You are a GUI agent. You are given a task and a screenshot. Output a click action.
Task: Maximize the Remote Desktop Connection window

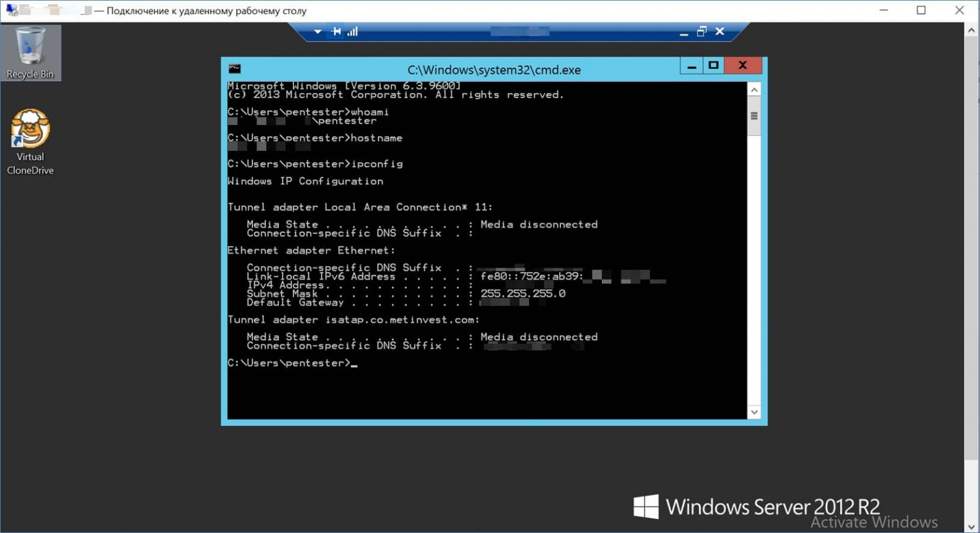coord(921,10)
